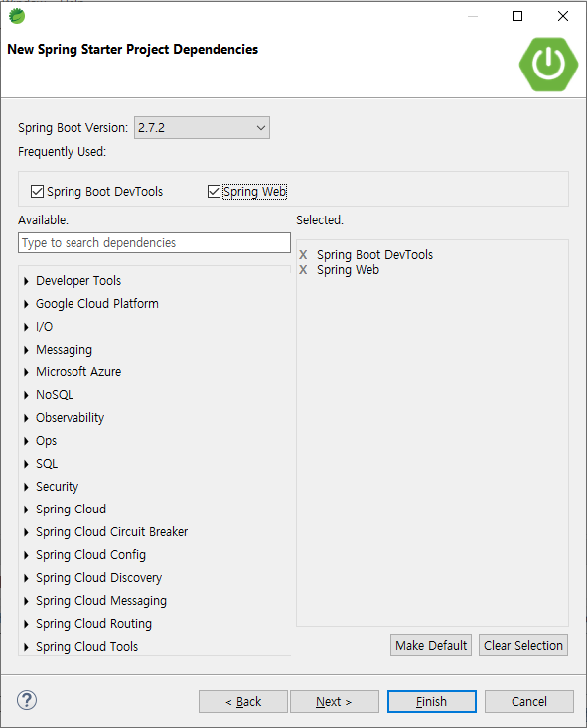
Task: Expand the Microsoft Azure category
Action: pos(26,372)
